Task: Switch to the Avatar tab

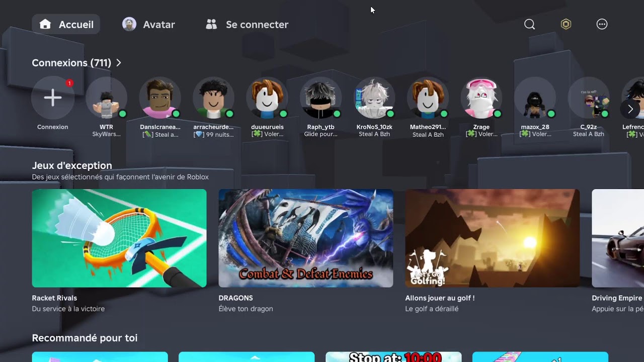Action: [x=149, y=24]
